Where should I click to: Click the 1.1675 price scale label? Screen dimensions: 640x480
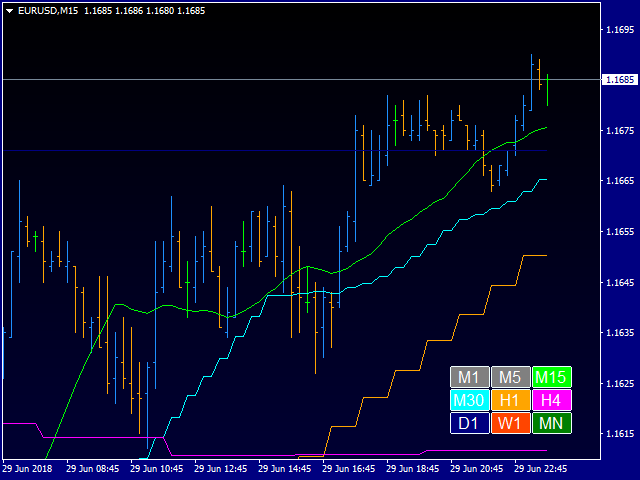pyautogui.click(x=620, y=131)
